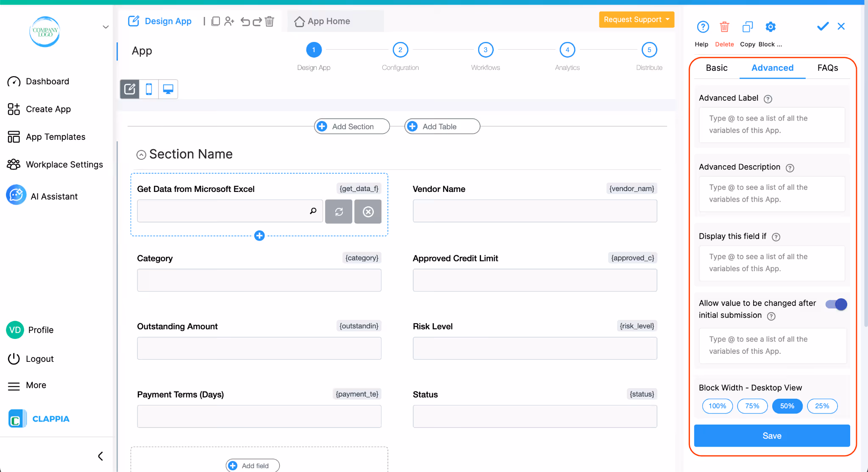This screenshot has width=868, height=472.
Task: Click the Status input field
Action: (535, 416)
